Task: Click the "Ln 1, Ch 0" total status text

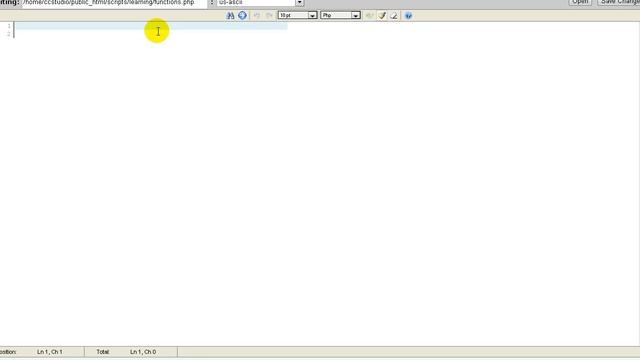Action: pyautogui.click(x=143, y=352)
